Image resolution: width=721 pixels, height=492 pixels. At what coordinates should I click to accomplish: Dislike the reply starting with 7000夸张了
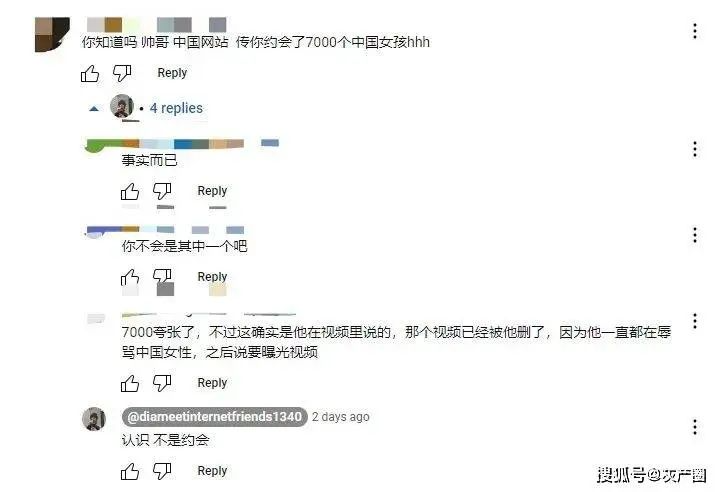pos(162,383)
